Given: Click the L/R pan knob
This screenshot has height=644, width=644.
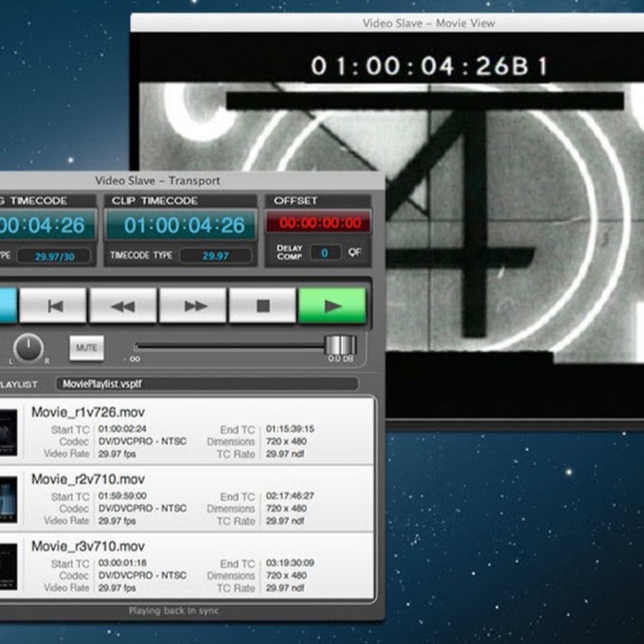Looking at the screenshot, I should 29,348.
